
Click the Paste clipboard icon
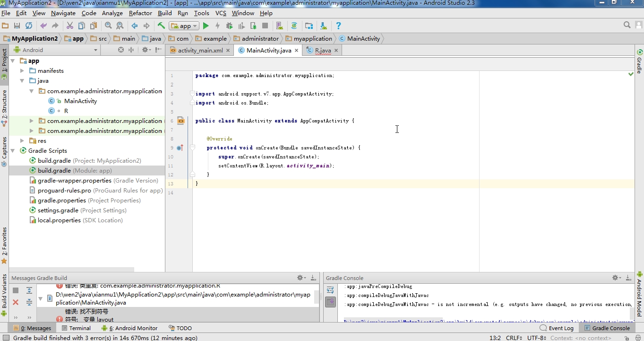[94, 26]
